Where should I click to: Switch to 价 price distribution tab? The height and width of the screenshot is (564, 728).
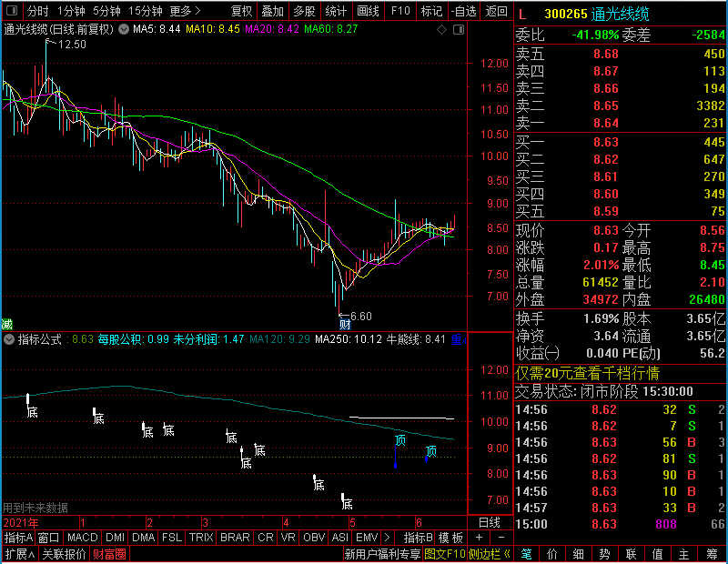[552, 554]
